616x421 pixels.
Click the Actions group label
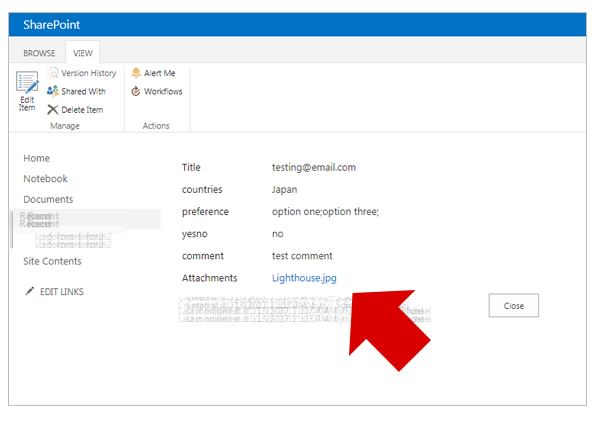coord(156,126)
